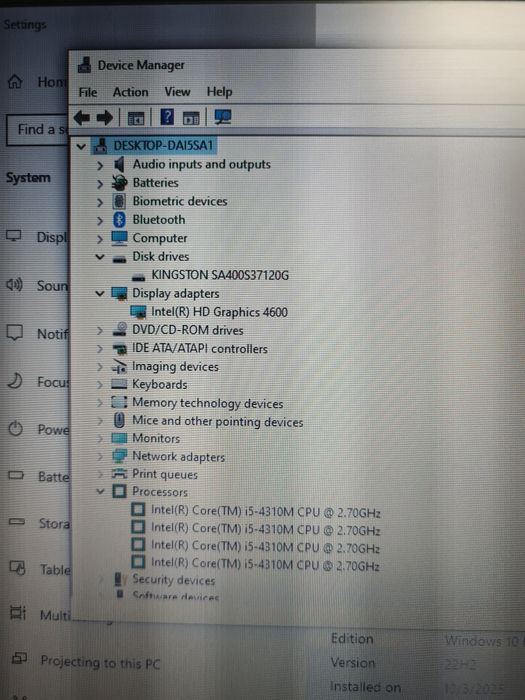The width and height of the screenshot is (525, 700).
Task: Click the Keyboards category icon
Action: (x=119, y=384)
